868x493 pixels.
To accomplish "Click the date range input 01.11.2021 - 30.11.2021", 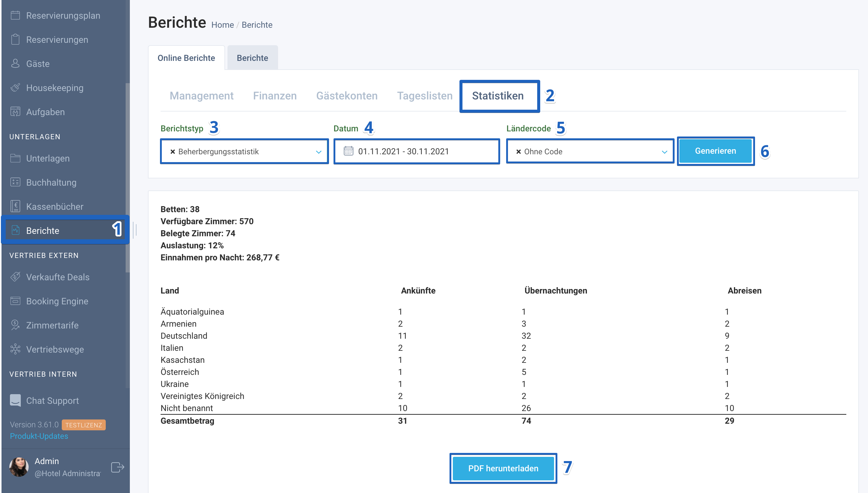I will [416, 151].
